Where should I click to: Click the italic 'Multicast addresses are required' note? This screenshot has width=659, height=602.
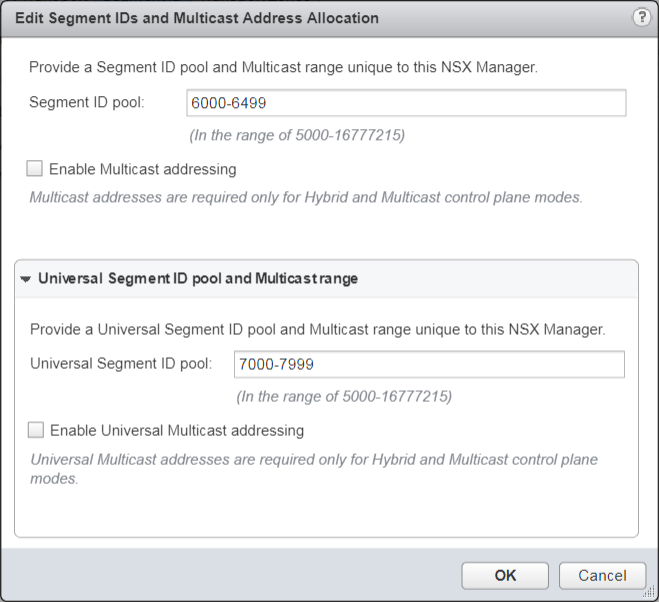pyautogui.click(x=305, y=197)
